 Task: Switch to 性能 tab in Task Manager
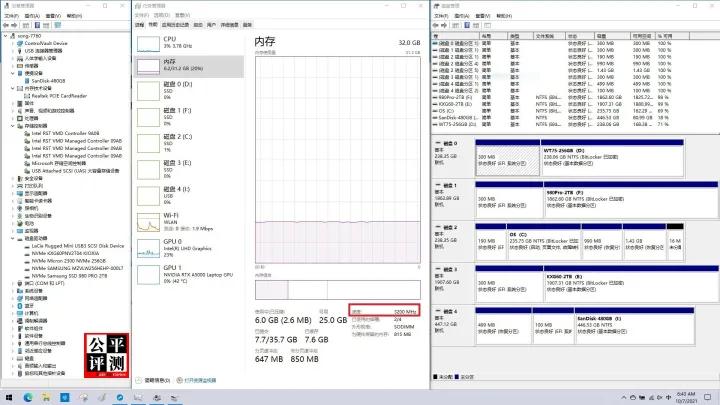click(153, 25)
